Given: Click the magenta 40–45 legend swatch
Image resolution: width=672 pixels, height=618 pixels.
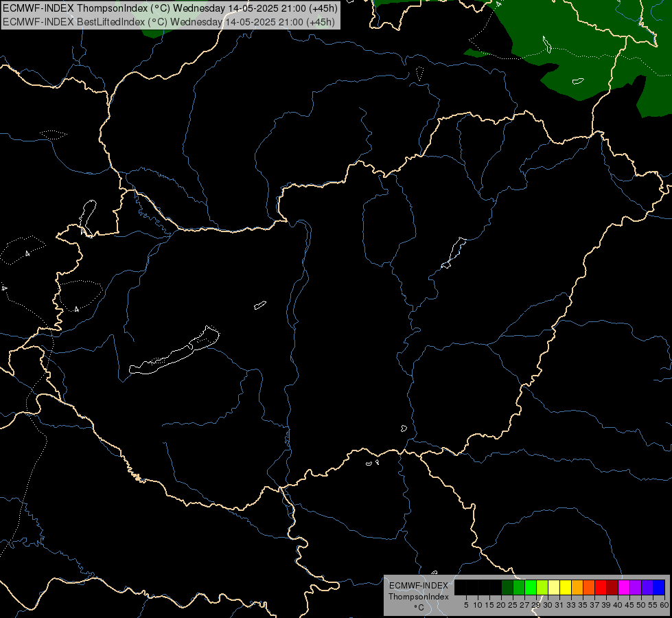Looking at the screenshot, I should (x=624, y=587).
